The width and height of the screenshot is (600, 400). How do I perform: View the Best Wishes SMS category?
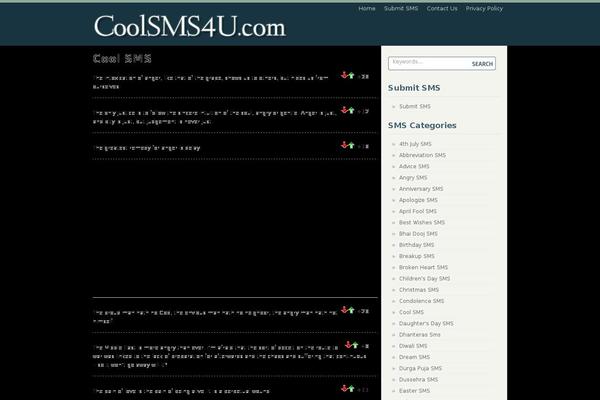tap(422, 222)
